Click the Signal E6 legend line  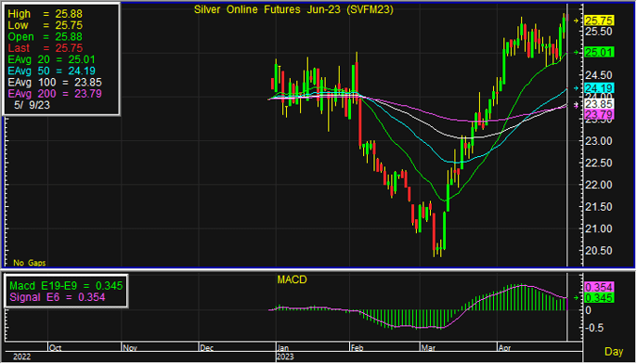pos(58,297)
